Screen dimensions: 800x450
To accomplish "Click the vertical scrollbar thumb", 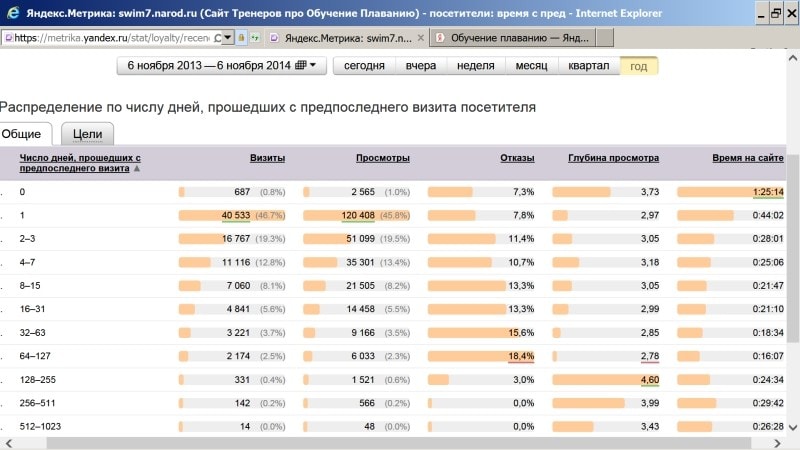I will pos(793,247).
